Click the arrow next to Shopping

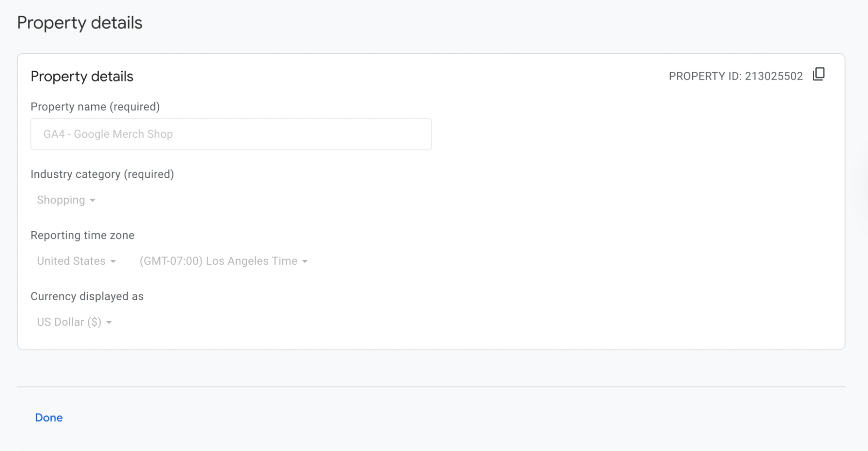point(92,200)
